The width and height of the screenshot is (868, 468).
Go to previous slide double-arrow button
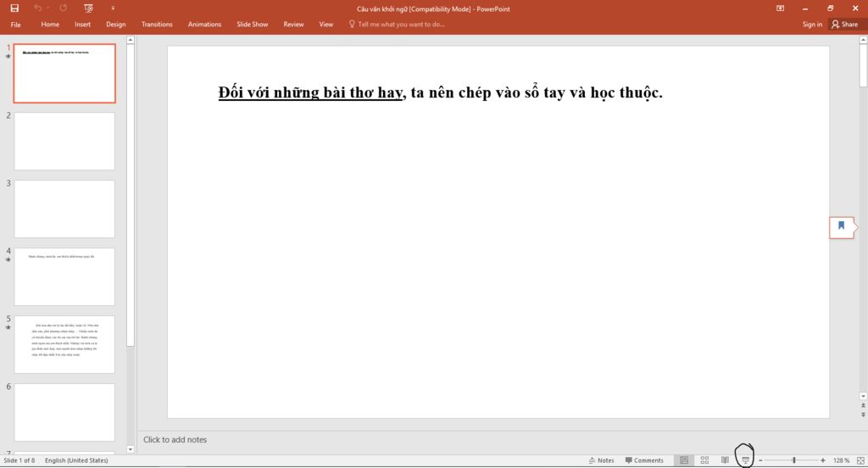(863, 406)
